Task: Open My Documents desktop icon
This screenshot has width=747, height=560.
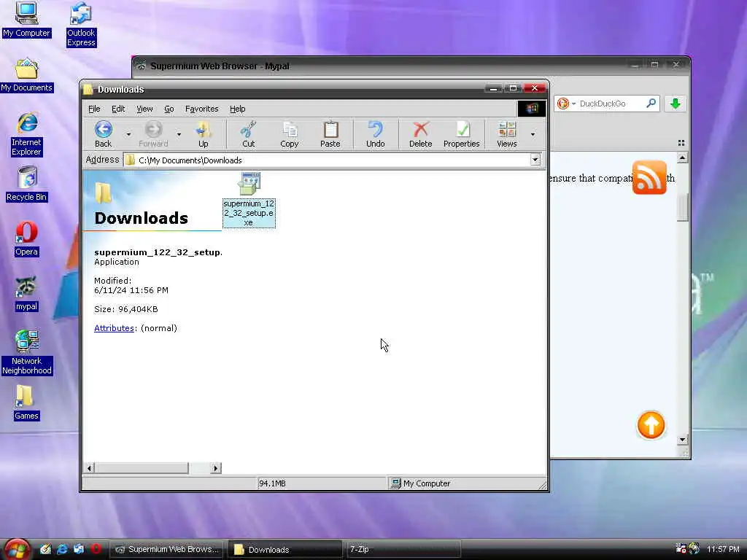Action: click(27, 75)
